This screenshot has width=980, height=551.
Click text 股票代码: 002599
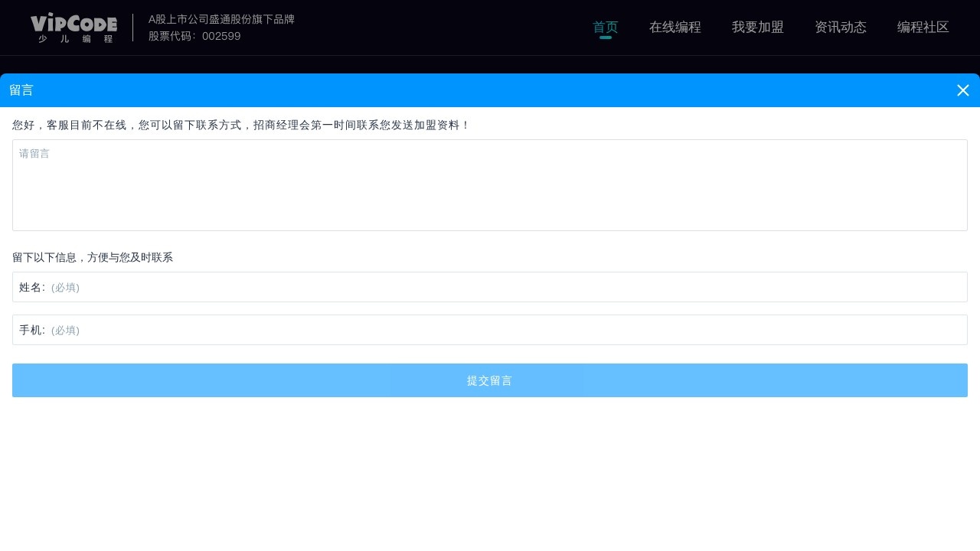(x=194, y=36)
